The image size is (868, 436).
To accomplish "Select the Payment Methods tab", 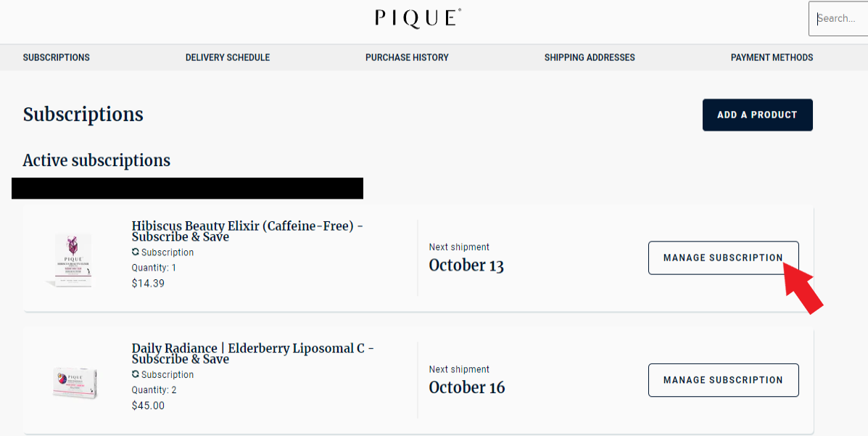I will click(772, 57).
